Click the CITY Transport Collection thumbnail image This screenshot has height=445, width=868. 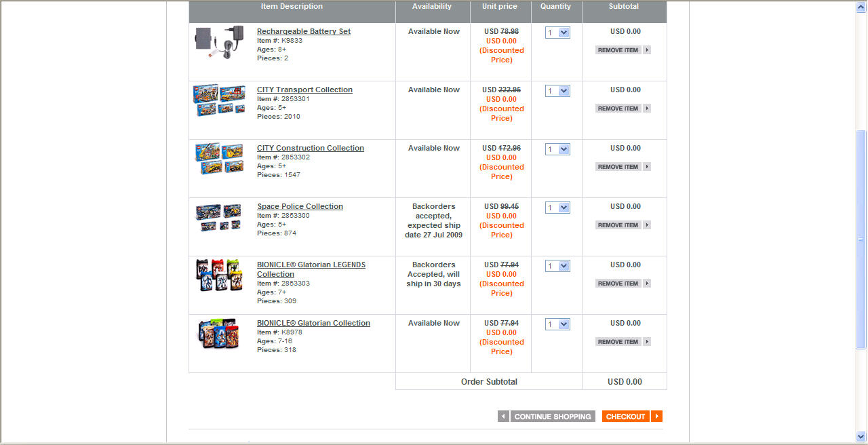[219, 100]
